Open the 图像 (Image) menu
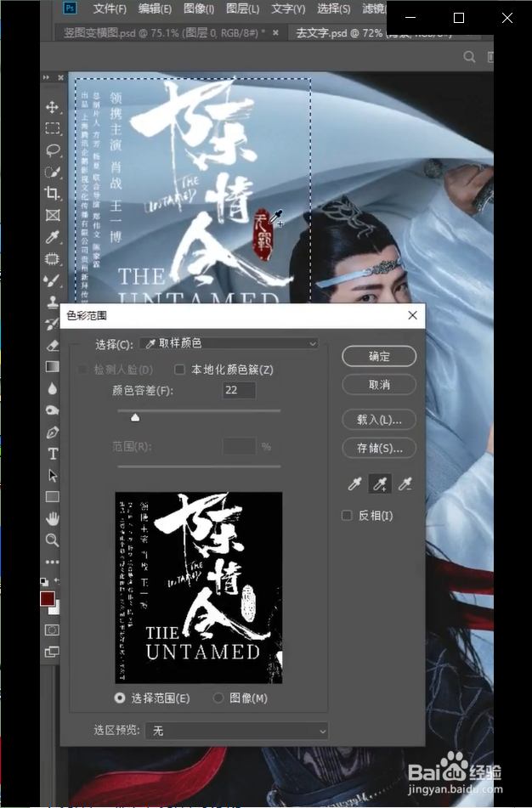This screenshot has width=532, height=808. coord(199,8)
